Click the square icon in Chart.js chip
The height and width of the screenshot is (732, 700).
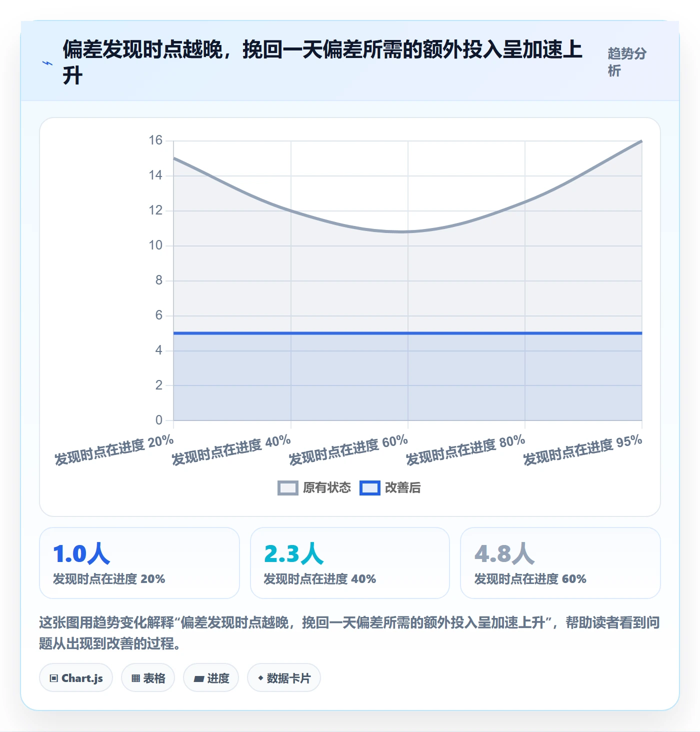click(54, 678)
